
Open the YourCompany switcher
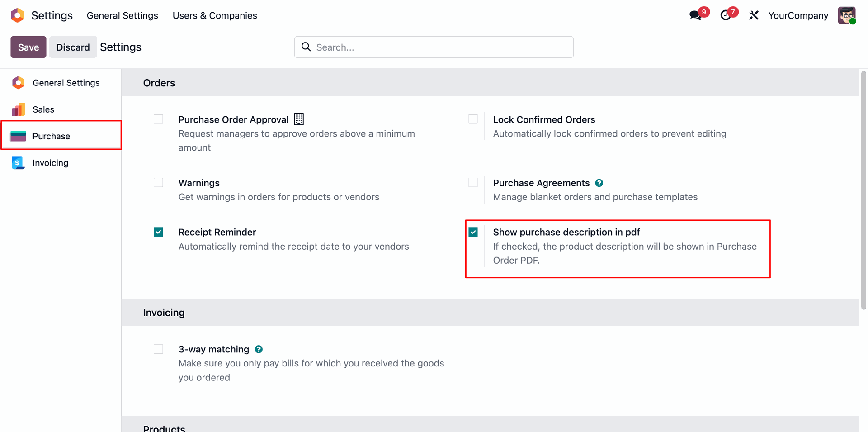[798, 15]
